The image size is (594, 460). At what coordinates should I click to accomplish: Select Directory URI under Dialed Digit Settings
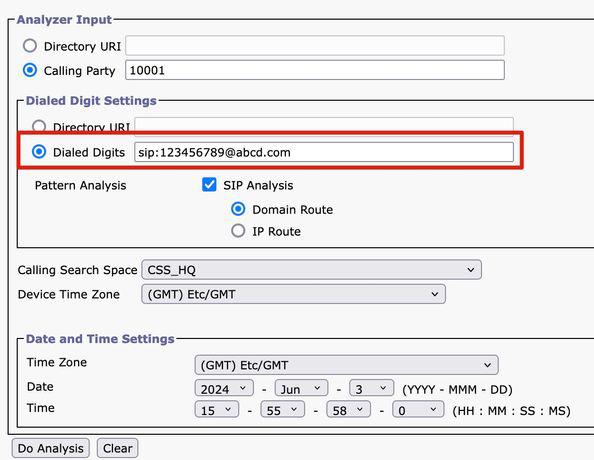point(39,126)
